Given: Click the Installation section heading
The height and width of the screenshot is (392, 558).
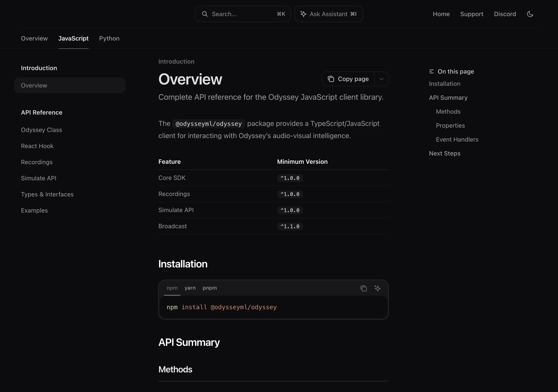Looking at the screenshot, I should 183,264.
